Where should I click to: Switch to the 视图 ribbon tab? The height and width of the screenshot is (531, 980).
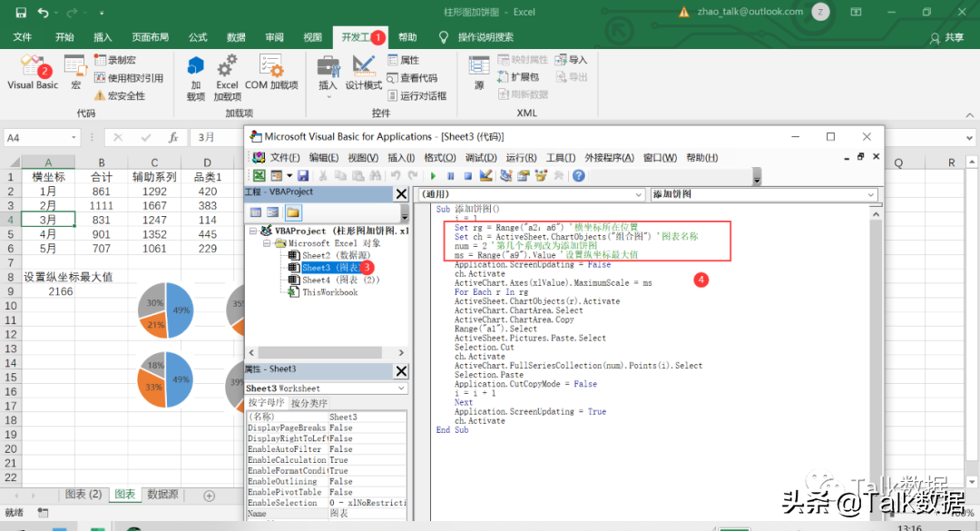point(312,37)
